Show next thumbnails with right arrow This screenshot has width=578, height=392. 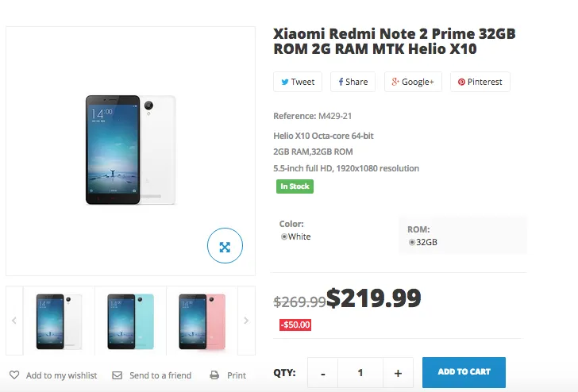[x=246, y=321]
